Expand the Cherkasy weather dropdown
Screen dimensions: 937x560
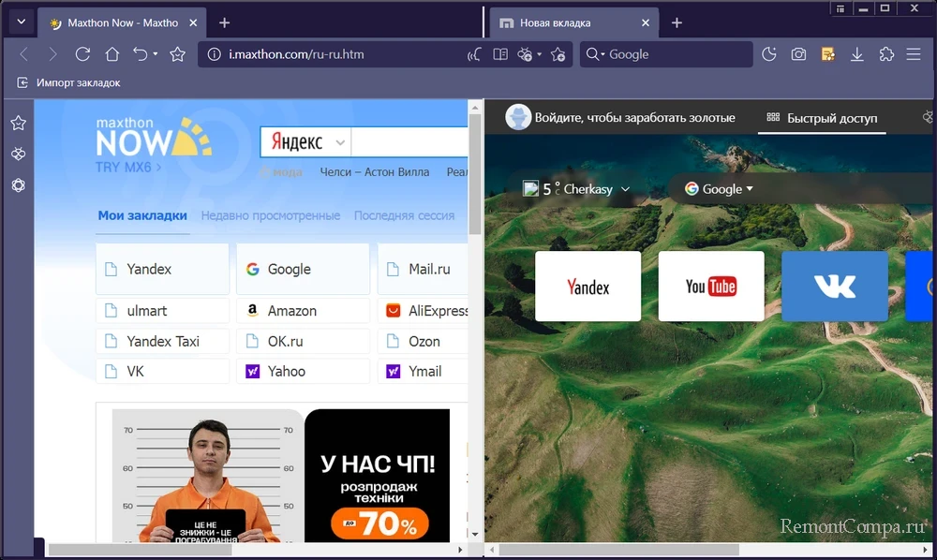(x=625, y=189)
